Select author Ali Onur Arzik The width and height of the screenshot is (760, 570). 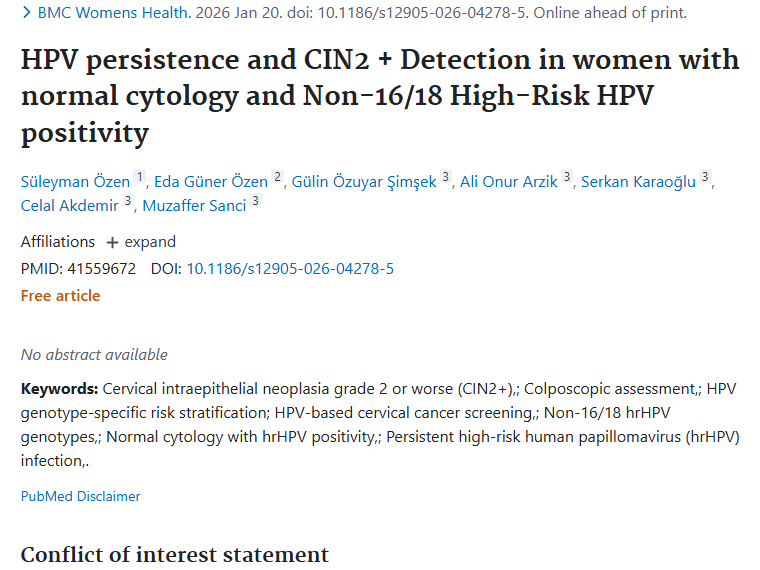pyautogui.click(x=508, y=181)
